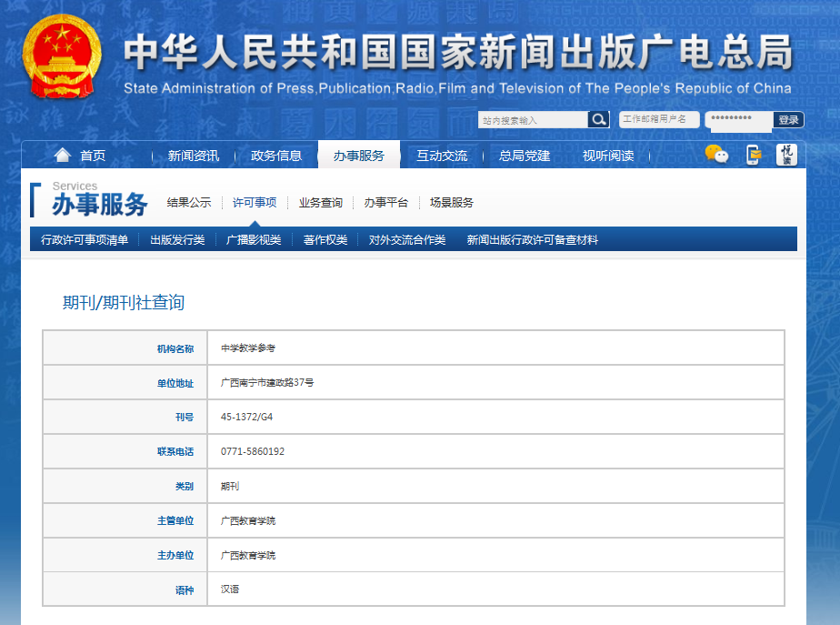Screen dimensions: 840x625
Task: Focus the site search input field
Action: 533,119
